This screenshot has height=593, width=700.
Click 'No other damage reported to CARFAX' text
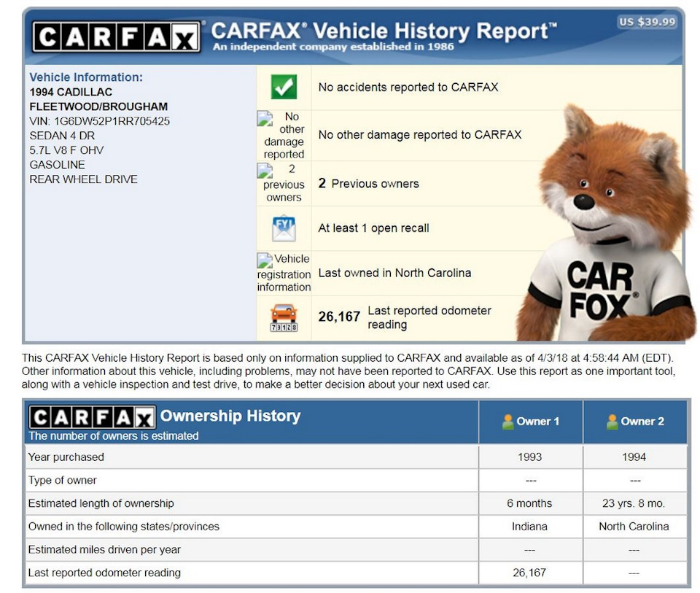[x=420, y=135]
